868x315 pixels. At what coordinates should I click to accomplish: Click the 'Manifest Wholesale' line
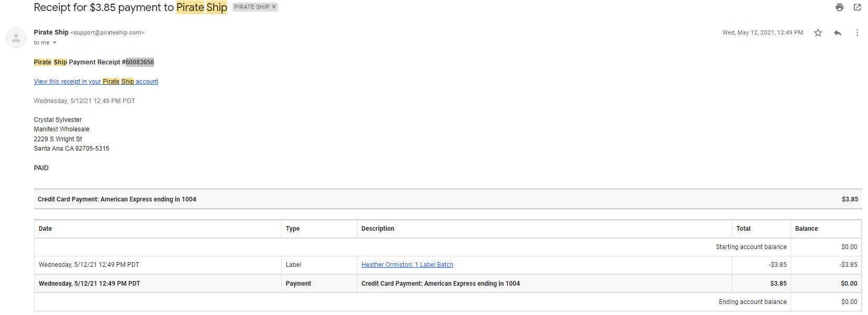pos(62,129)
